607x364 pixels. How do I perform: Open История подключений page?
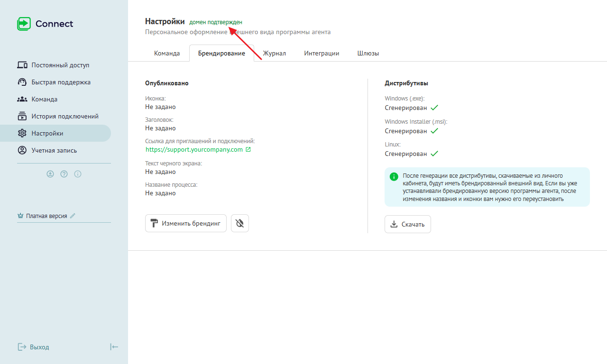tap(65, 116)
